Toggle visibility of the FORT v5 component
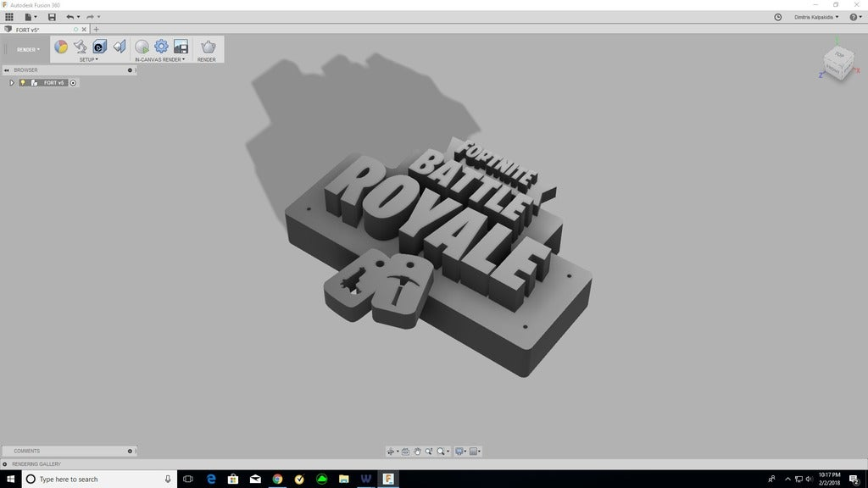 (22, 82)
